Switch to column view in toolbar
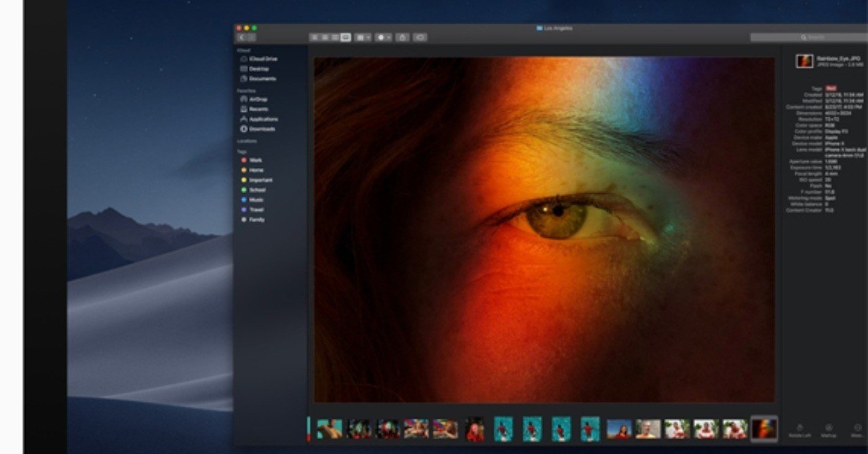Screen dimensions: 868x454 click(x=335, y=37)
